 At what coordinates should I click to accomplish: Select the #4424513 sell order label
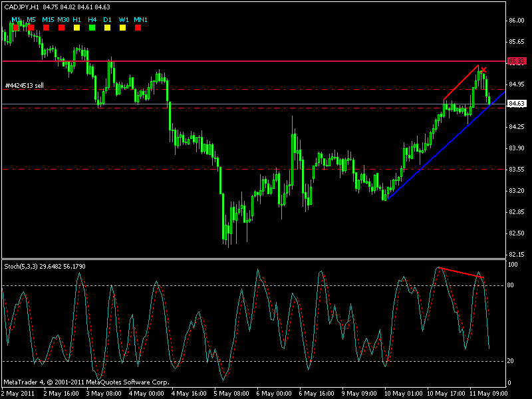tap(25, 86)
